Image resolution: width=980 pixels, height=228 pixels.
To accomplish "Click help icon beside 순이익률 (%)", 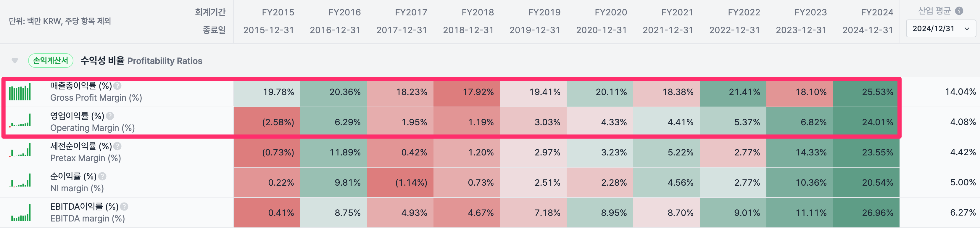I will pos(102,176).
